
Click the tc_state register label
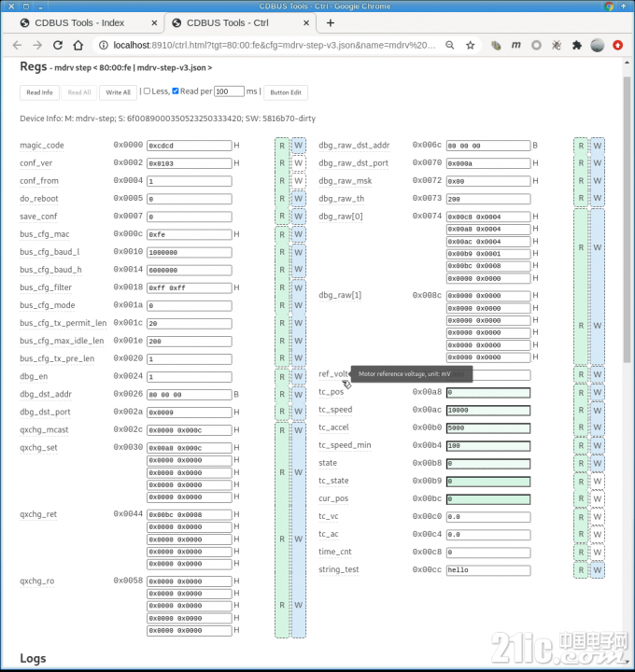click(x=333, y=481)
